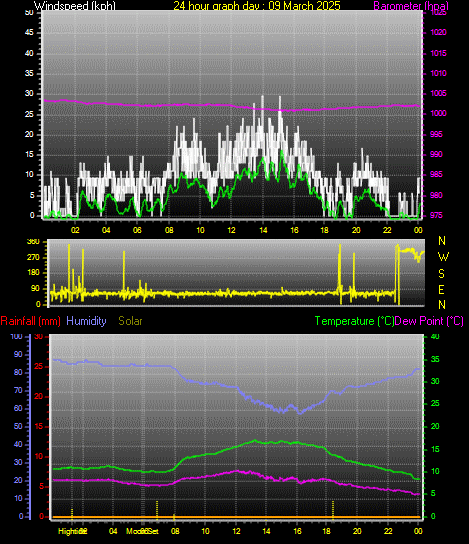Click '12' hour label under temperature chart
Screen dimensions: 469x544
pyautogui.click(x=236, y=531)
